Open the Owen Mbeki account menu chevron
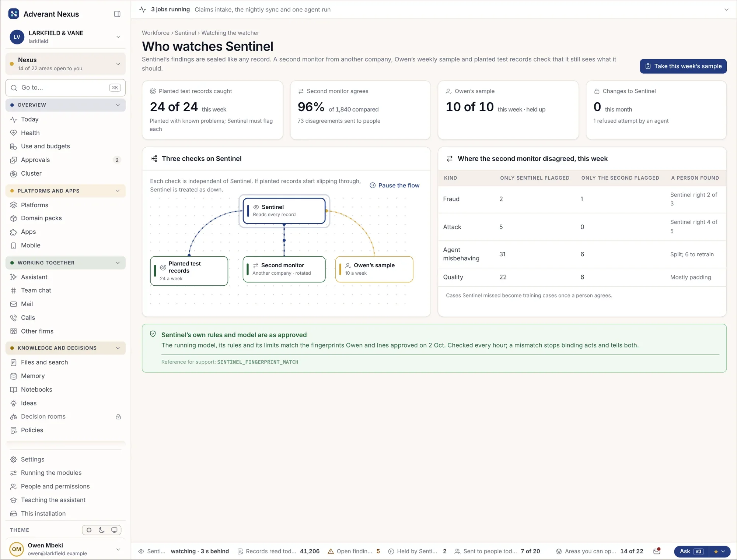 coord(118,550)
